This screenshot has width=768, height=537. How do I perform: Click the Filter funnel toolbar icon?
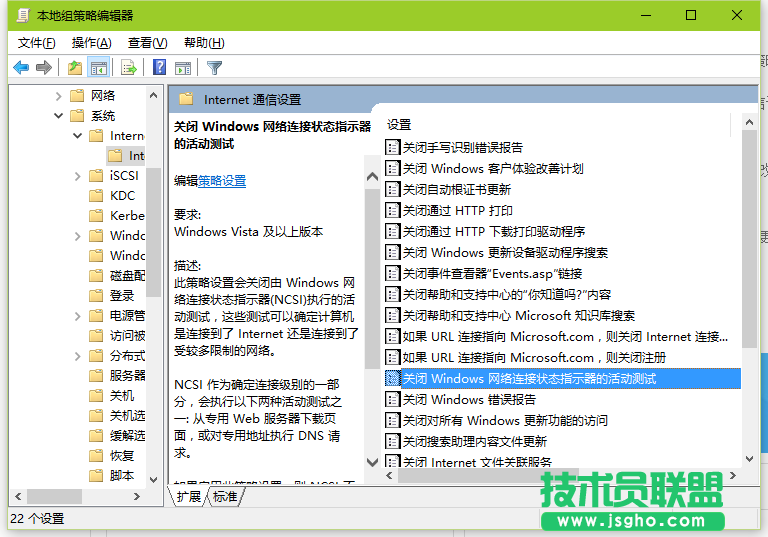[x=215, y=67]
